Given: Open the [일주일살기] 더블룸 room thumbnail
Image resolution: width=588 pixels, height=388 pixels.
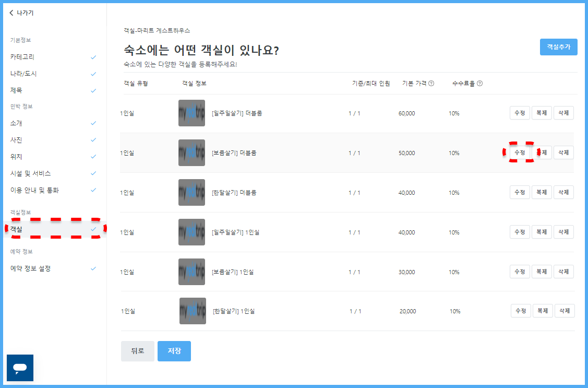Looking at the screenshot, I should click(x=191, y=113).
